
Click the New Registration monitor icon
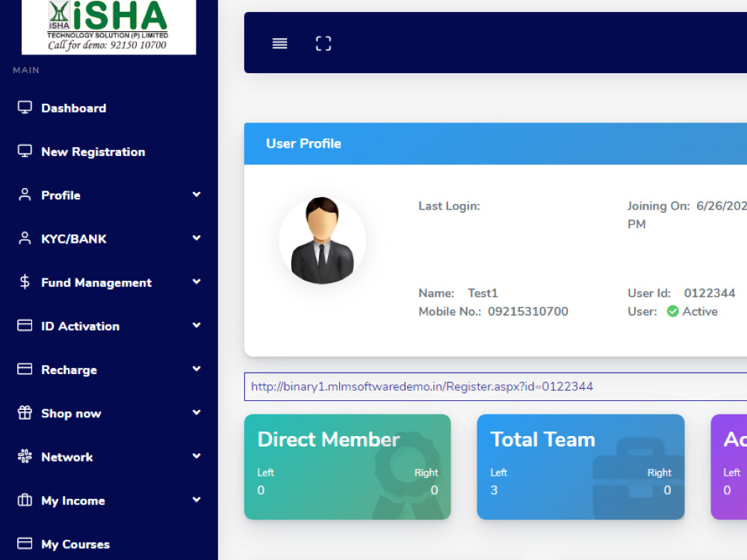point(25,152)
